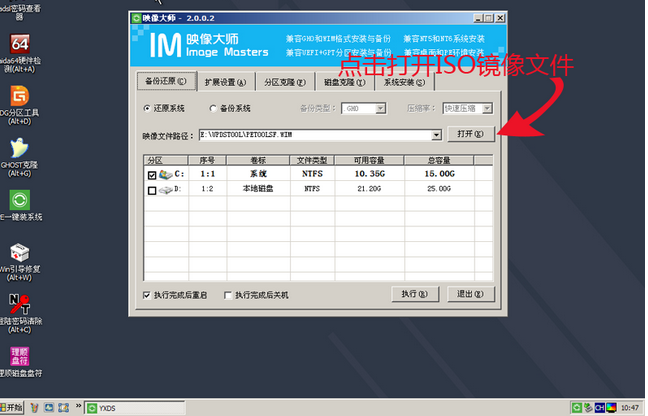
Task: Enable 执行完成后关机 checkbox
Action: click(228, 295)
